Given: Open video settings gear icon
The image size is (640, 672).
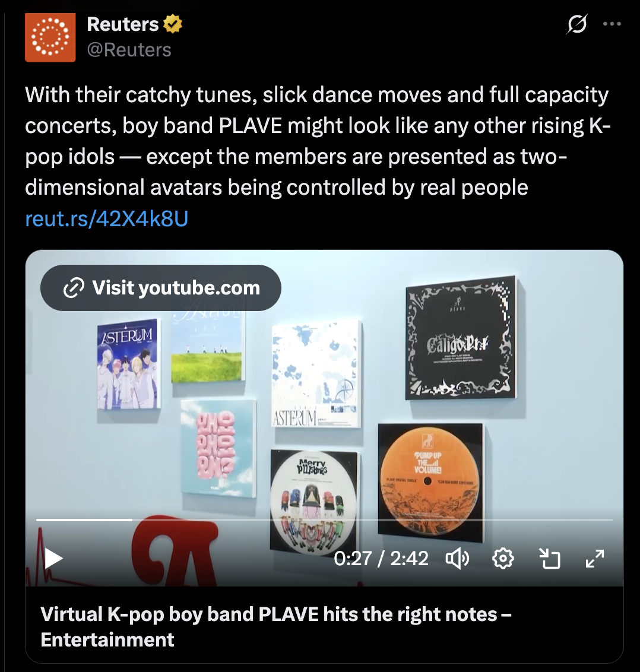Looking at the screenshot, I should pos(503,559).
